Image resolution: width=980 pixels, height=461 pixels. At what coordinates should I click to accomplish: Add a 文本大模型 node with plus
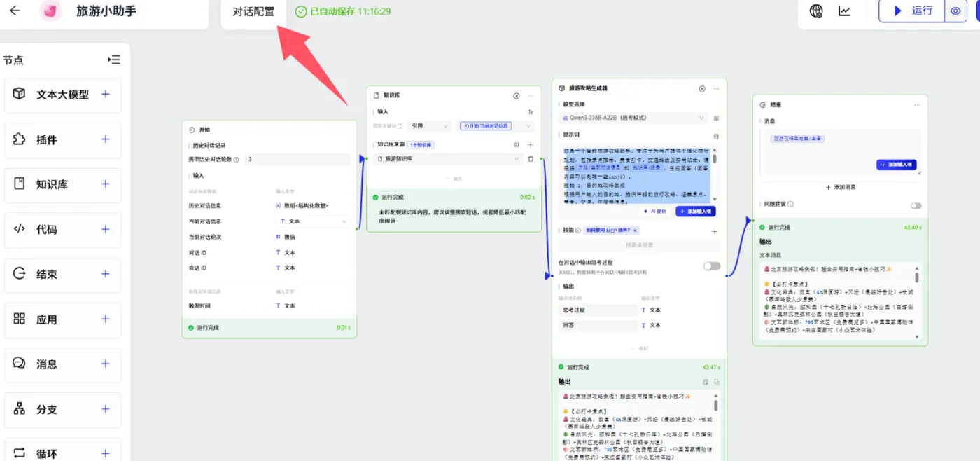coord(106,94)
